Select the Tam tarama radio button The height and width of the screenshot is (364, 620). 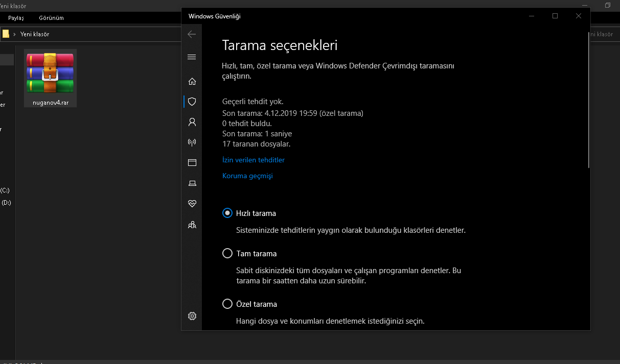(x=227, y=254)
